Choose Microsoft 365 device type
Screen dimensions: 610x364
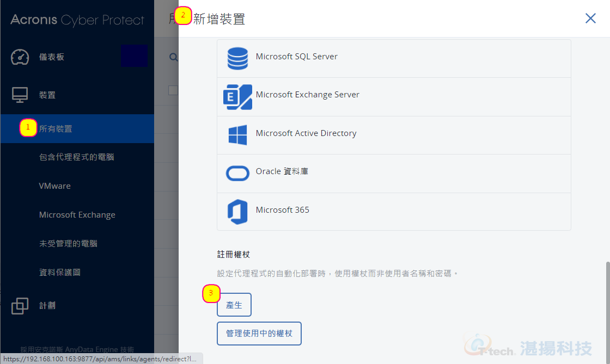coord(394,212)
